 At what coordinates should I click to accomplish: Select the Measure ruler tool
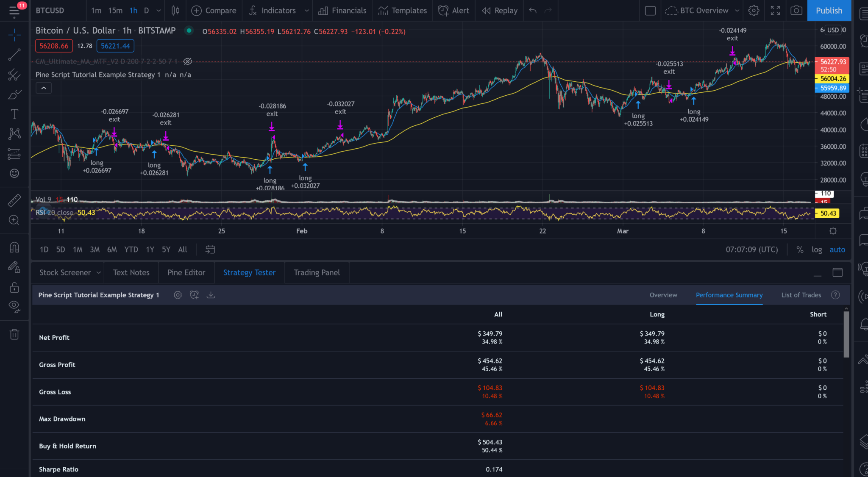14,200
